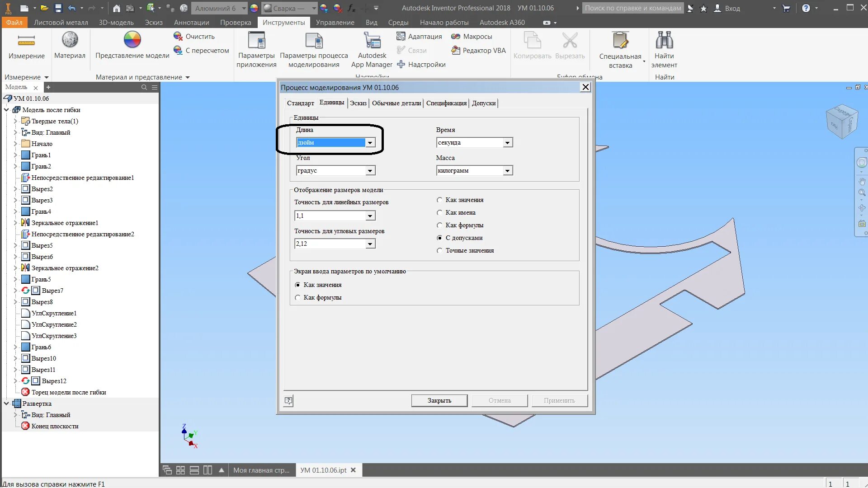This screenshot has height=488, width=868.
Task: Click the Help question mark in title bar
Action: (x=806, y=8)
